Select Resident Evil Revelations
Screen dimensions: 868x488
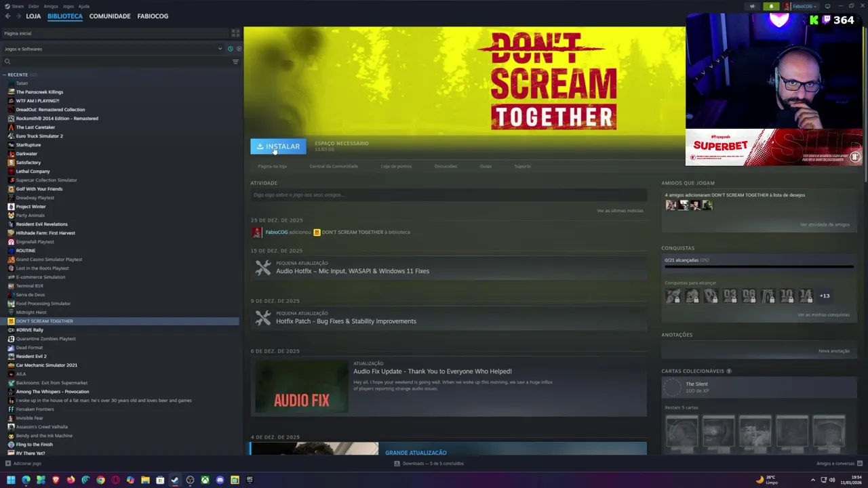pyautogui.click(x=41, y=224)
